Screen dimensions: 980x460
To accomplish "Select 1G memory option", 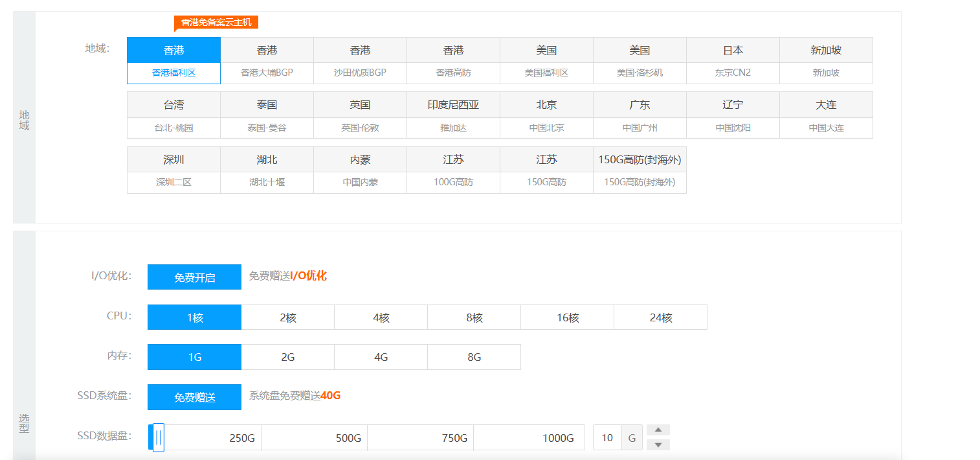I will 194,357.
